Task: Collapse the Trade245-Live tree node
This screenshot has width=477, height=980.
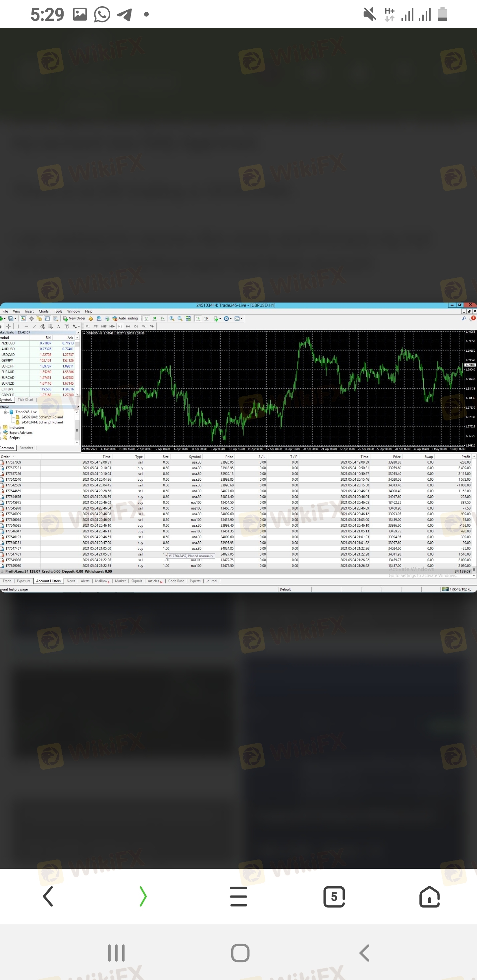Action: (x=6, y=412)
